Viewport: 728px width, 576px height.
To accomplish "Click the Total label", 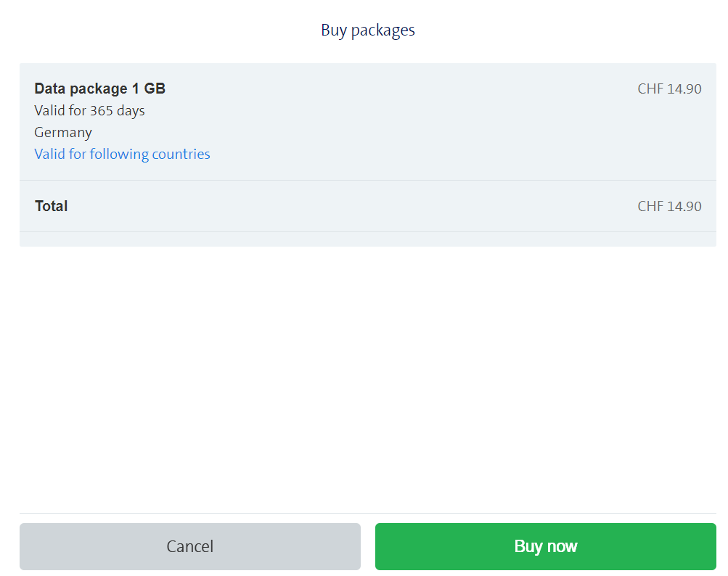I will pos(51,206).
